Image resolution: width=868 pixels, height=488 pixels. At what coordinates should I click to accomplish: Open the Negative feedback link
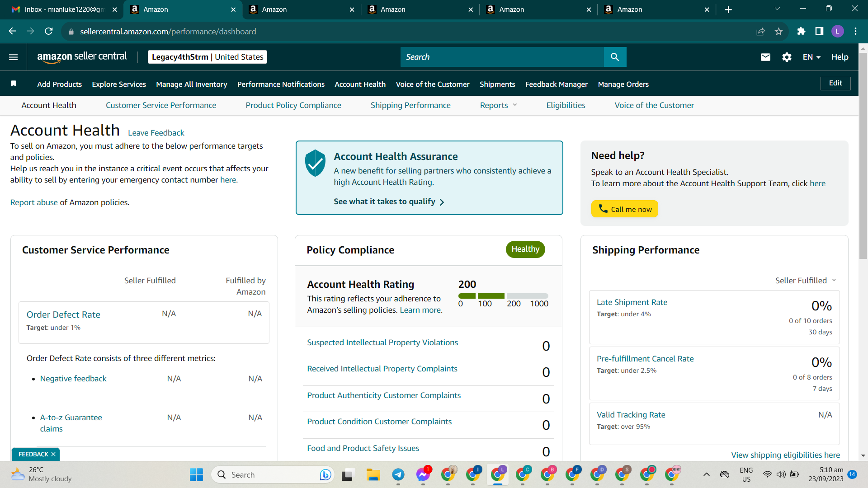73,379
